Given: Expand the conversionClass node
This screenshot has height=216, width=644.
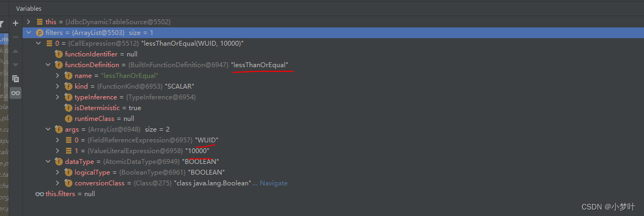Looking at the screenshot, I should (x=58, y=183).
